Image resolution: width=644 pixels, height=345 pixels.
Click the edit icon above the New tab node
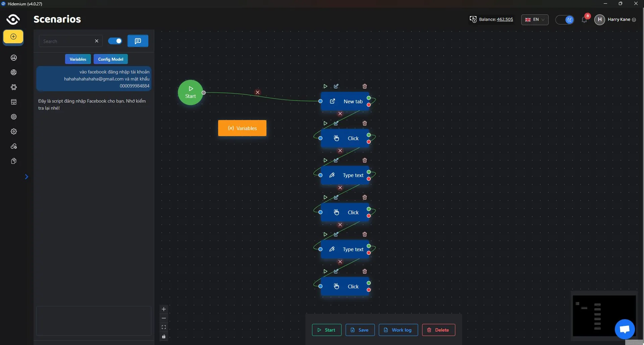336,87
